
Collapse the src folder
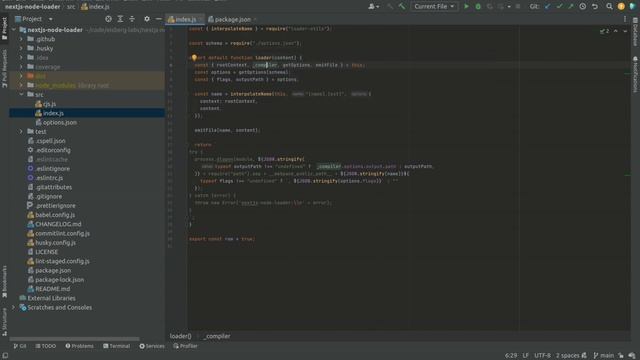pos(21,94)
